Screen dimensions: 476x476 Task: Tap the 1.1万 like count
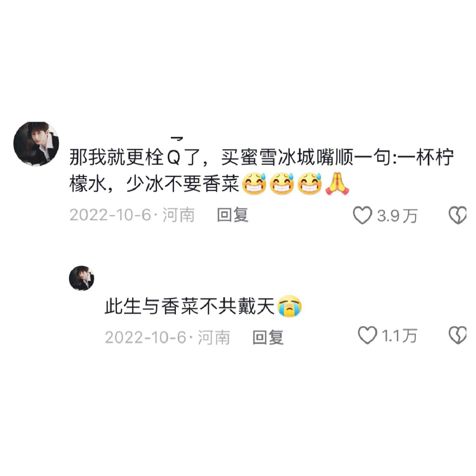399,336
